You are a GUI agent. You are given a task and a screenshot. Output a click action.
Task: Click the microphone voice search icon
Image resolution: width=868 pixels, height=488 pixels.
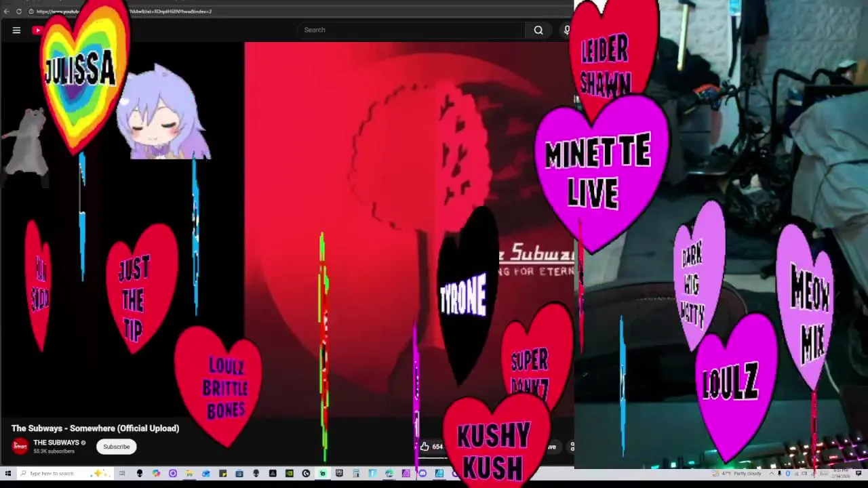point(566,30)
